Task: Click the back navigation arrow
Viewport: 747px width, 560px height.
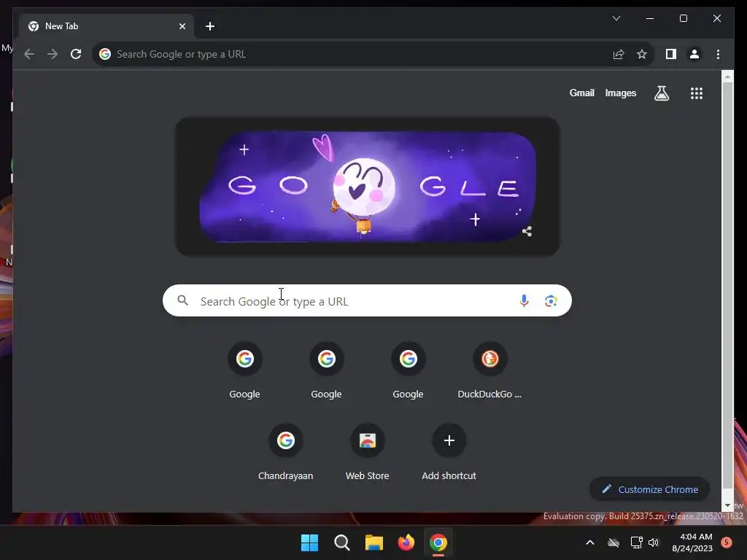Action: pyautogui.click(x=29, y=54)
